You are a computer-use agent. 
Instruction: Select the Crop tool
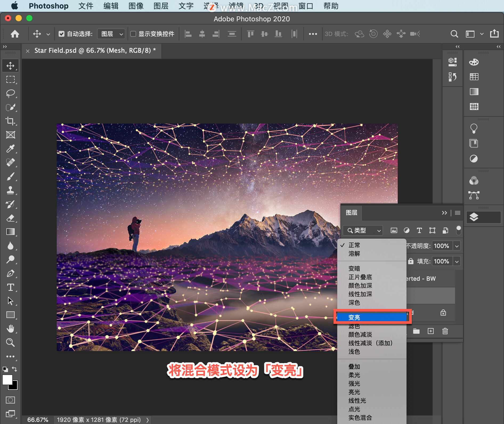click(x=10, y=121)
